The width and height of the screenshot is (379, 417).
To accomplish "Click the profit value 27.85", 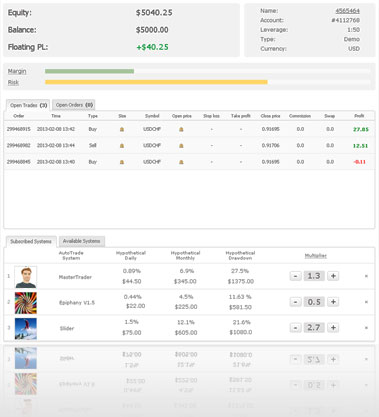I will [x=361, y=129].
